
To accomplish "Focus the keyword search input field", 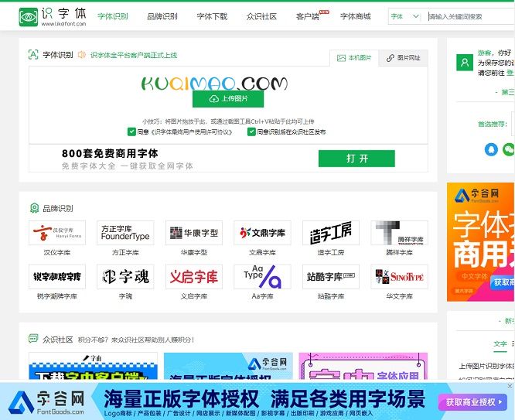I will [469, 16].
